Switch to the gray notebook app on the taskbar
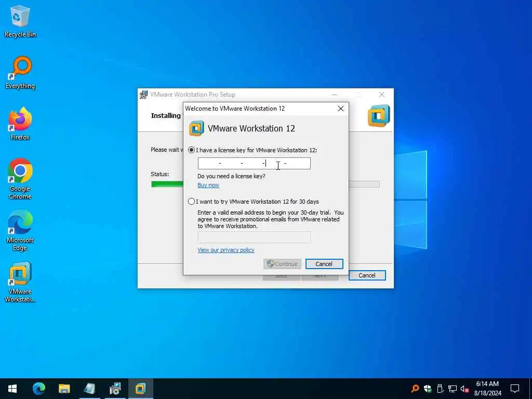Screen dimensions: 532x399 point(89,389)
